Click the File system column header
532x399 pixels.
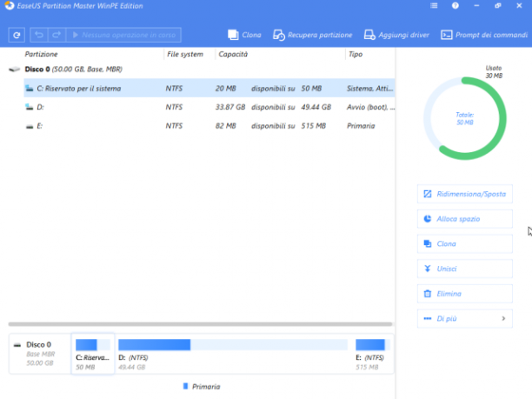coord(185,54)
